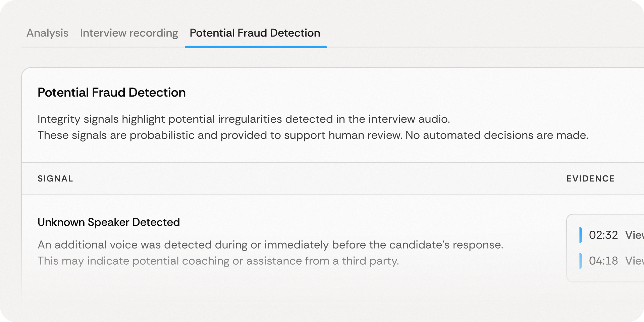
Task: Click the Potential Fraud Detection panel heading
Action: click(111, 92)
